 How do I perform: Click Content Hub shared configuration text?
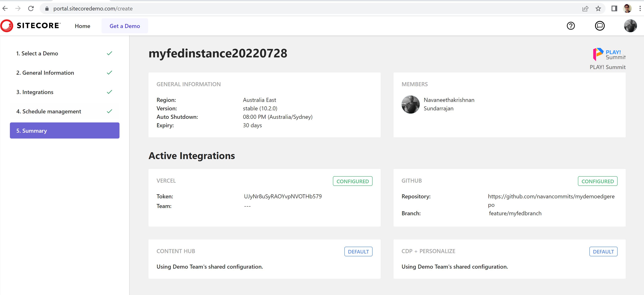pos(210,267)
